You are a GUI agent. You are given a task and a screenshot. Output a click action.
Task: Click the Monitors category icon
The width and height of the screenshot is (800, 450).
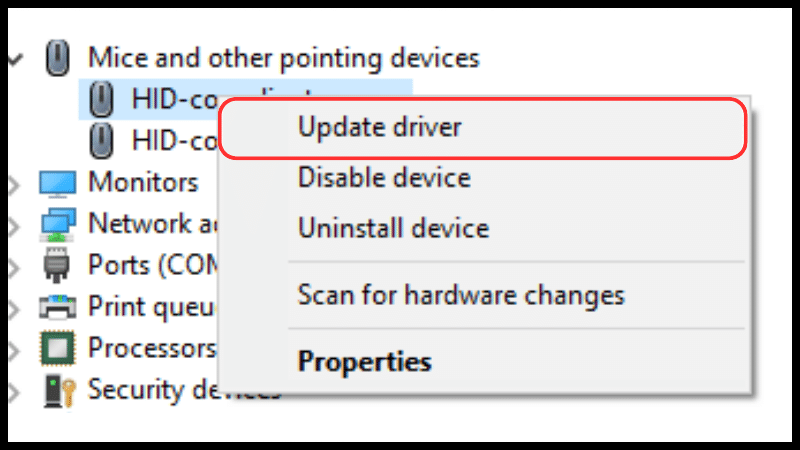pos(58,184)
